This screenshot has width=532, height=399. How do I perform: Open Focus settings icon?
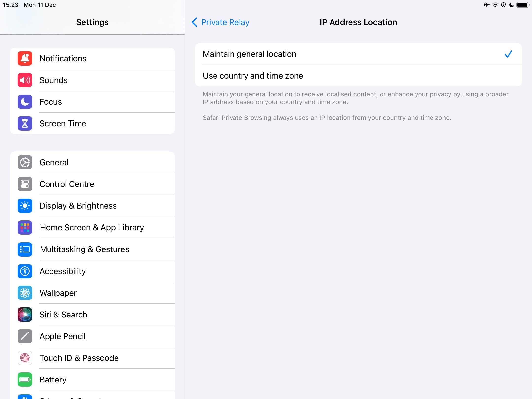pos(24,102)
